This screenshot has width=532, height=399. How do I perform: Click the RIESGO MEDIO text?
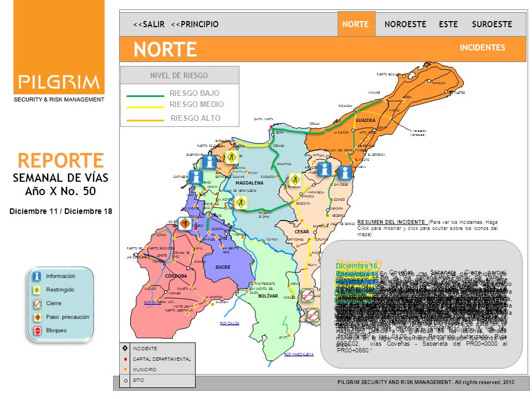pyautogui.click(x=197, y=104)
